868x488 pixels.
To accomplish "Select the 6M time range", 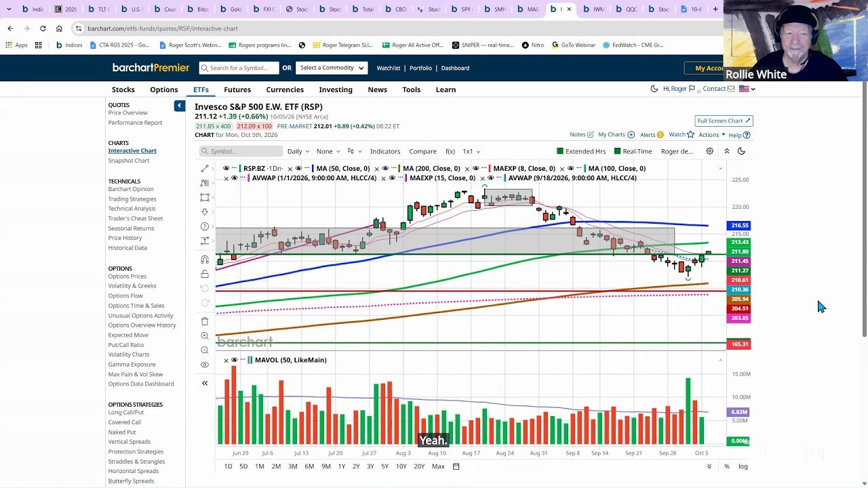I will coord(309,466).
